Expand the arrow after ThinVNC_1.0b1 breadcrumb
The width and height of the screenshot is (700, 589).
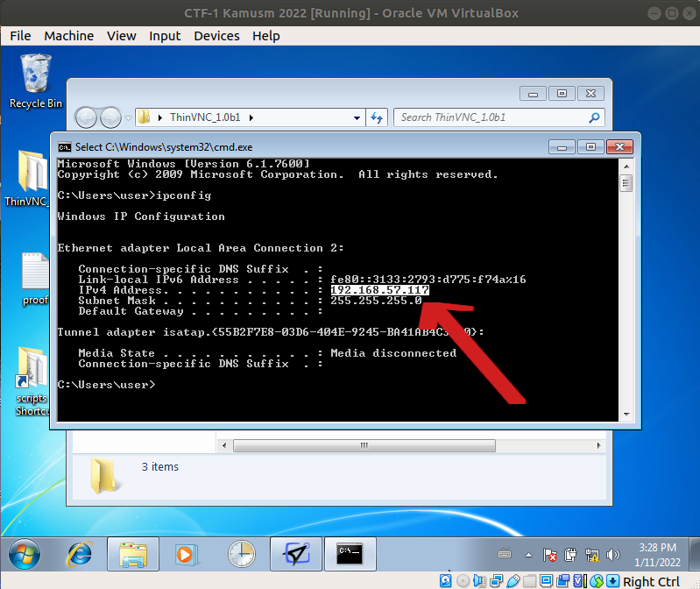tap(251, 118)
